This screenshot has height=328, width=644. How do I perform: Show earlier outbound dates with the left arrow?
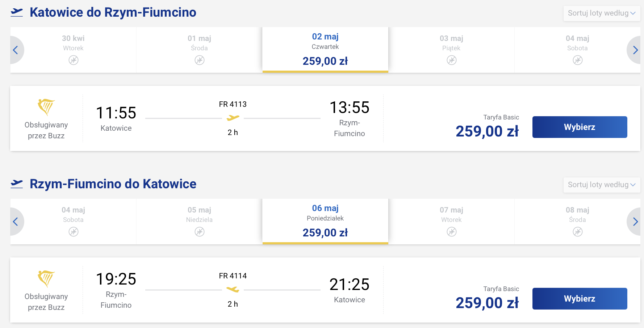(x=16, y=50)
